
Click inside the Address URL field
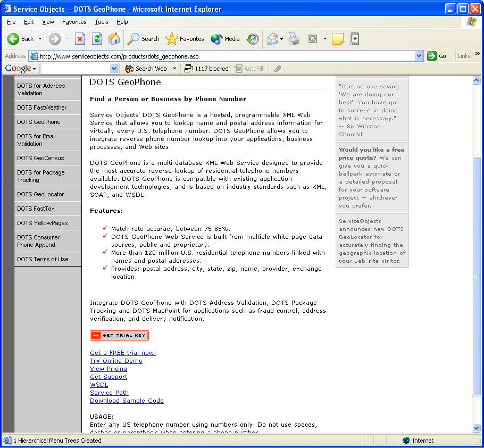pos(227,56)
